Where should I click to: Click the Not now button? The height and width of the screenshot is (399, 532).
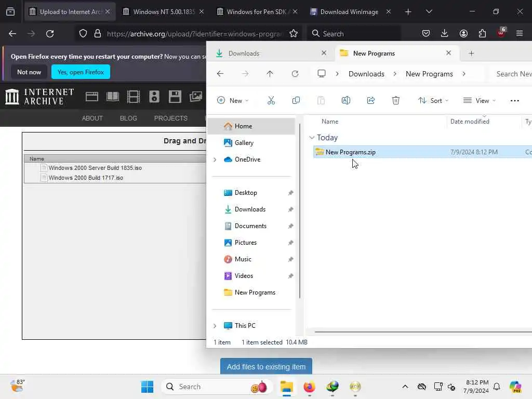point(29,72)
